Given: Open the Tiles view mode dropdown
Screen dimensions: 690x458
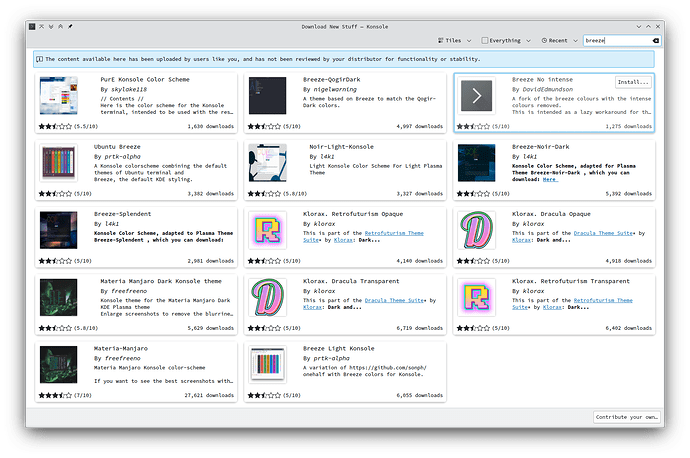Looking at the screenshot, I should pyautogui.click(x=454, y=40).
